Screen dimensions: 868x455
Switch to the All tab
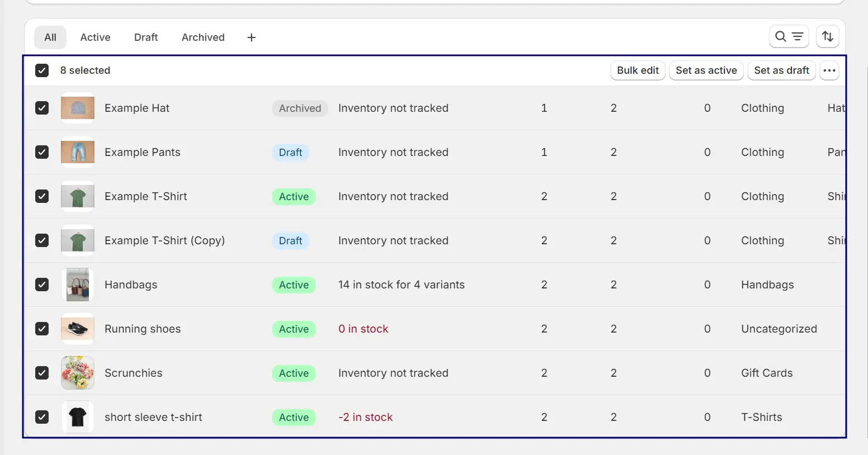point(50,37)
